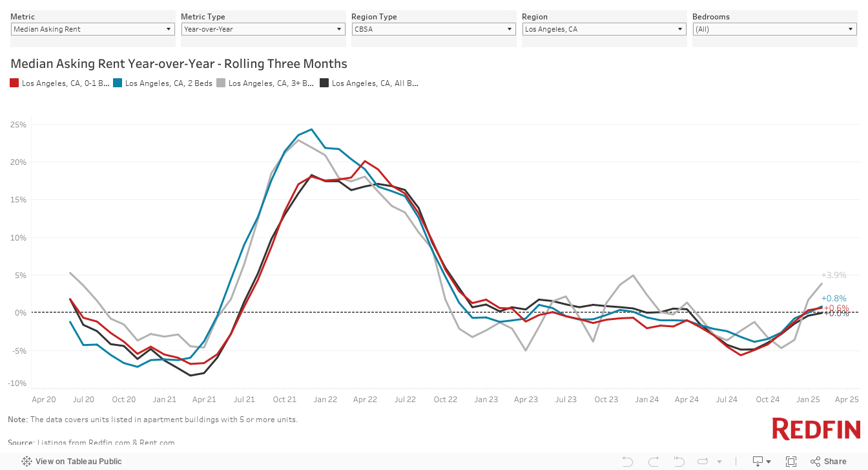Screen dimensions: 868x470
Task: Click the Revert icon in toolbar
Action: [x=678, y=461]
